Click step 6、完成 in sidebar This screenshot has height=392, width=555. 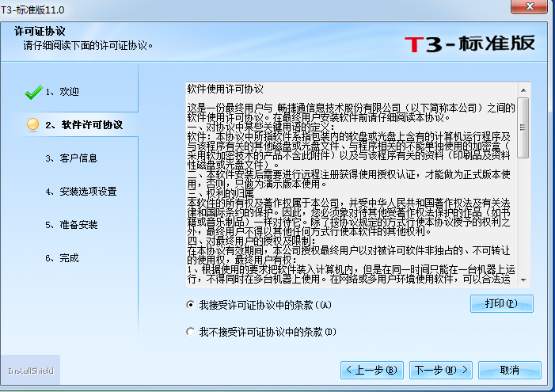click(62, 258)
